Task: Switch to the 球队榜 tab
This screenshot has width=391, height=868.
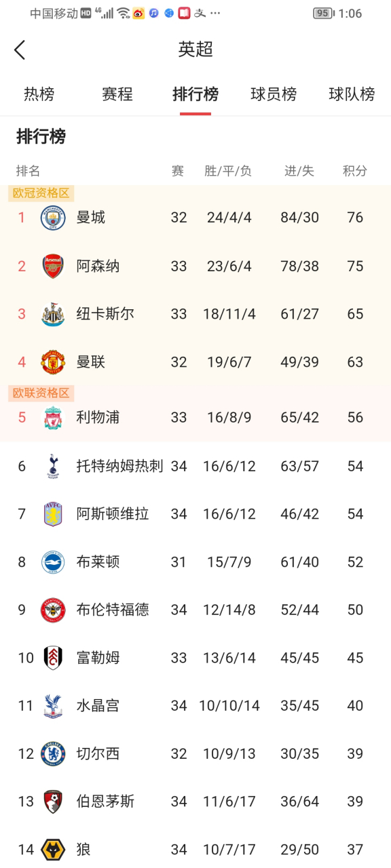Action: 352,95
